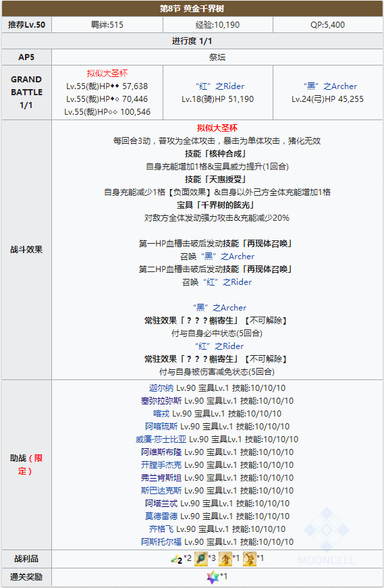Open support servant 开膛手杰克 link
The image size is (384, 588).
[x=161, y=465]
